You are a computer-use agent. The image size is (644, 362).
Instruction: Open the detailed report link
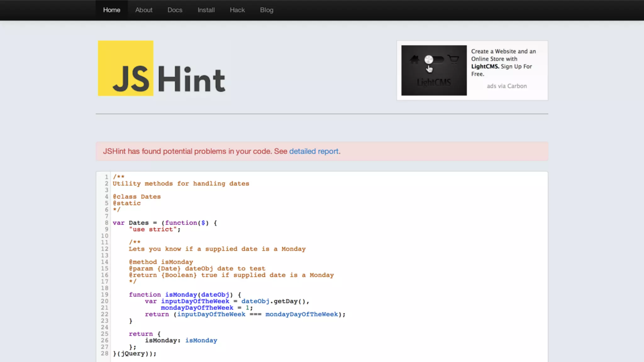(314, 151)
